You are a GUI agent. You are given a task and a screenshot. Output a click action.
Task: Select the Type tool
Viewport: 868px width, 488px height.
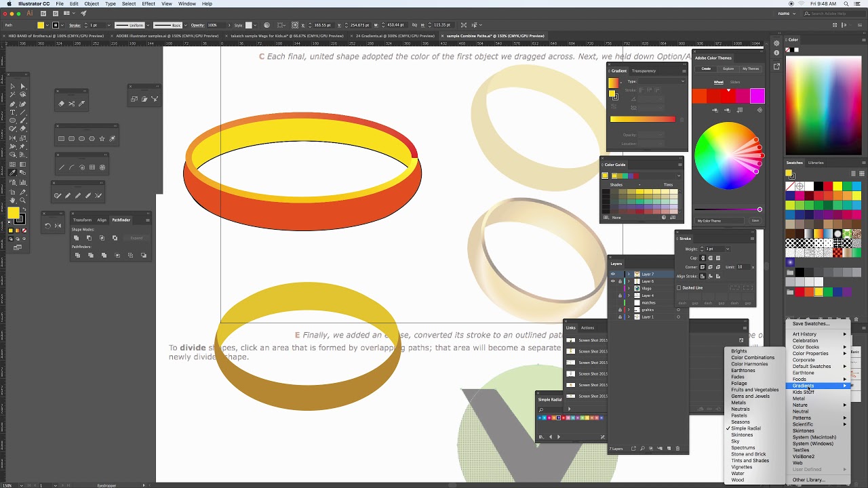pos(12,112)
